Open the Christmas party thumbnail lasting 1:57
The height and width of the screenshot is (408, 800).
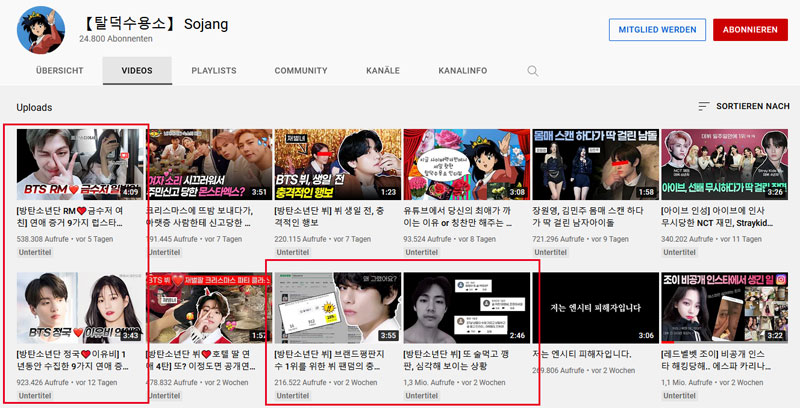tap(209, 308)
